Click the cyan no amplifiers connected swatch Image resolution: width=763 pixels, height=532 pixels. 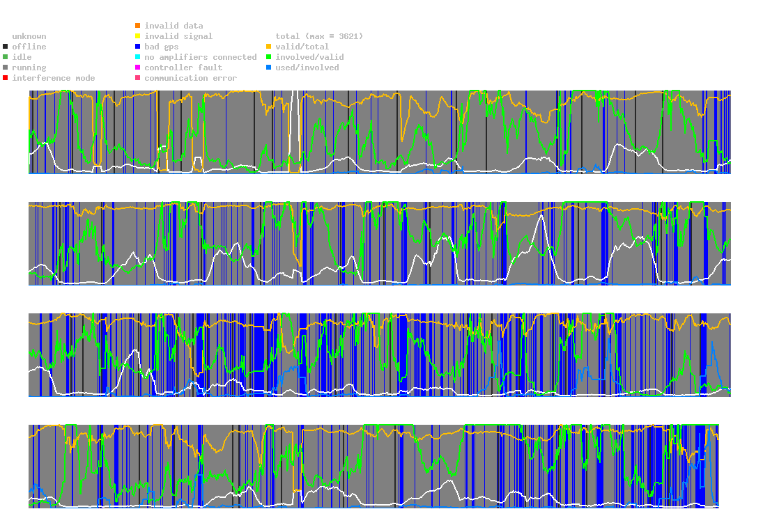point(138,57)
